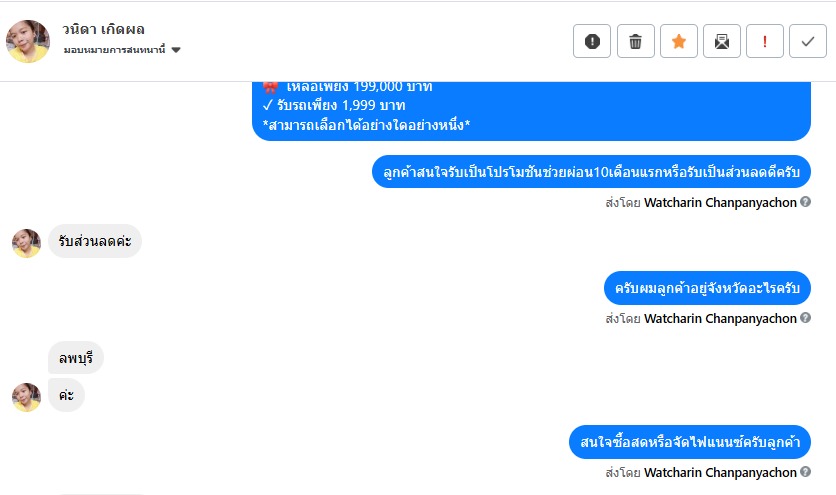The height and width of the screenshot is (495, 836).
Task: Mark conversation unread with envelope icon
Action: coord(722,41)
